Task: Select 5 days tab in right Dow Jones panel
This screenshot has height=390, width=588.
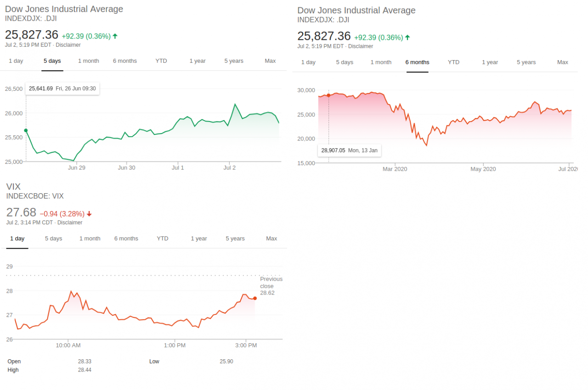Action: coord(345,62)
